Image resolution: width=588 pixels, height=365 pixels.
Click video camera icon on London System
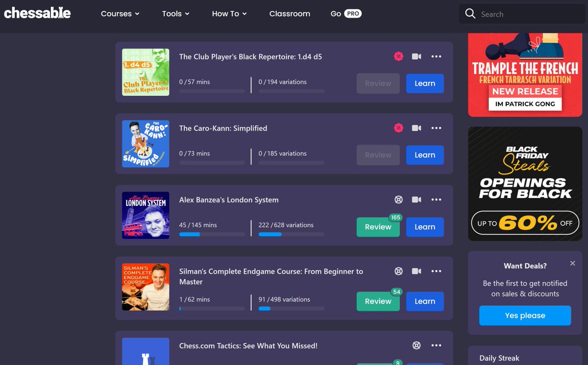416,199
